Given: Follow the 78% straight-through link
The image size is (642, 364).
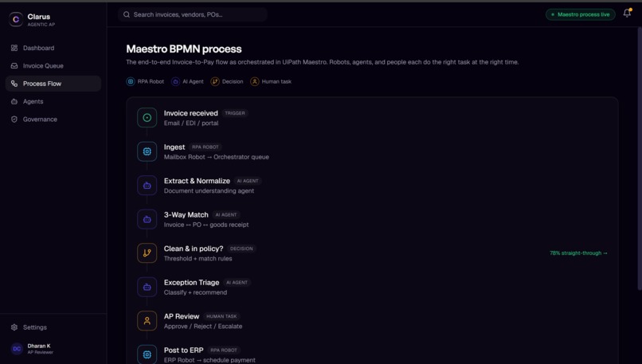Looking at the screenshot, I should [578, 253].
